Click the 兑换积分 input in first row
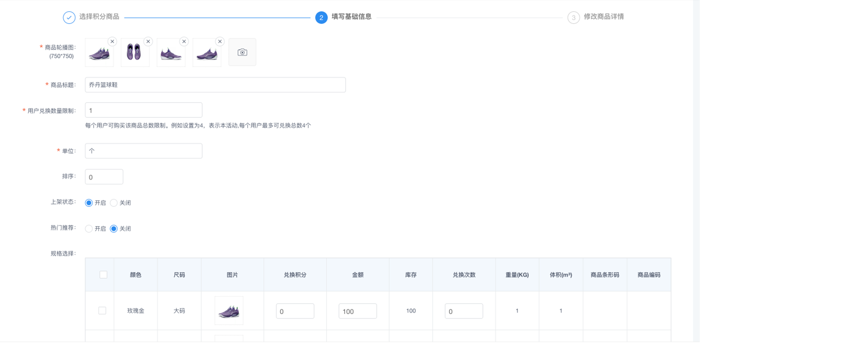This screenshot has height=346, width=868. coord(295,311)
